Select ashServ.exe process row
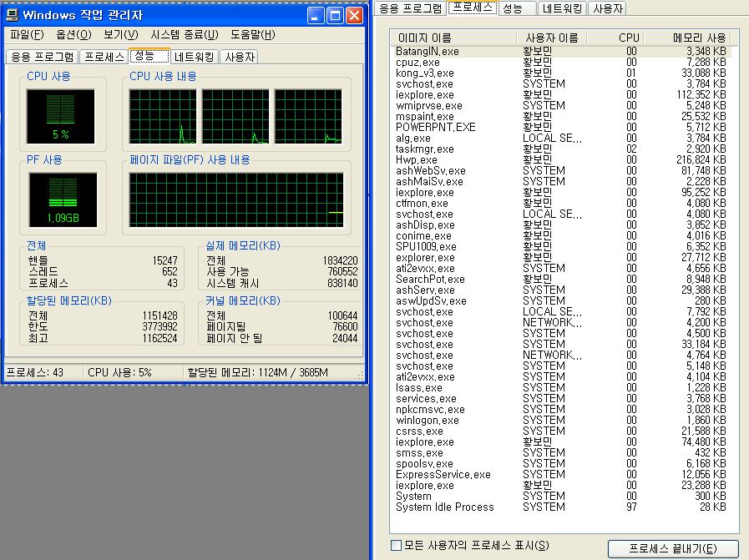 coord(562,290)
